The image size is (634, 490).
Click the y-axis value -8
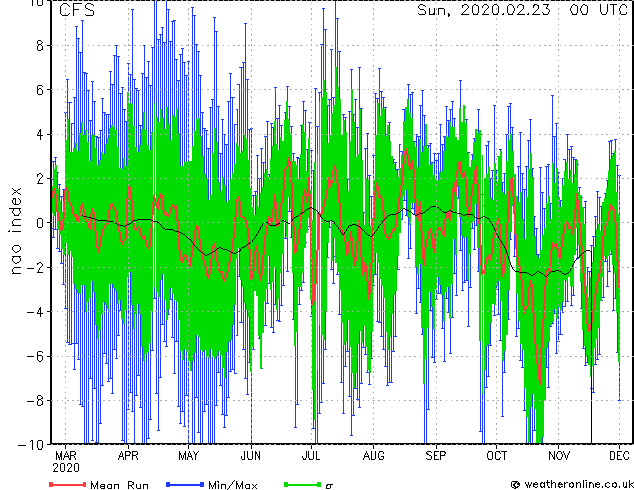pyautogui.click(x=35, y=400)
